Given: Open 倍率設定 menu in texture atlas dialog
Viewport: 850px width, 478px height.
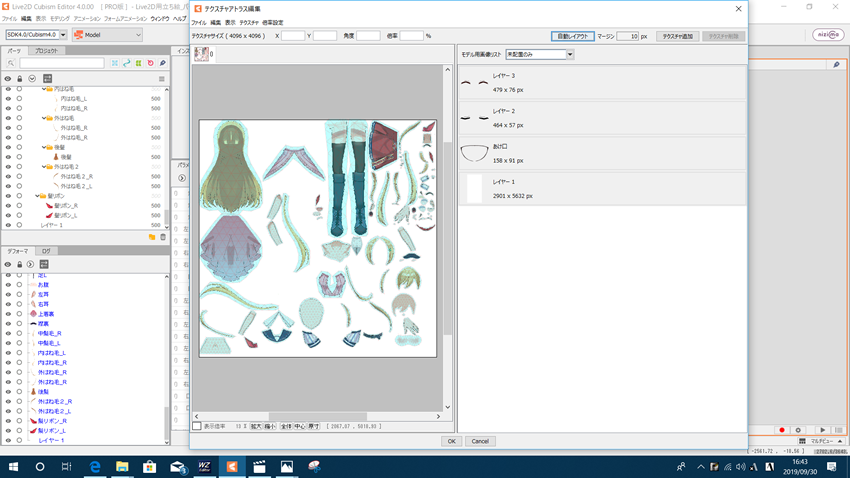Looking at the screenshot, I should click(273, 23).
